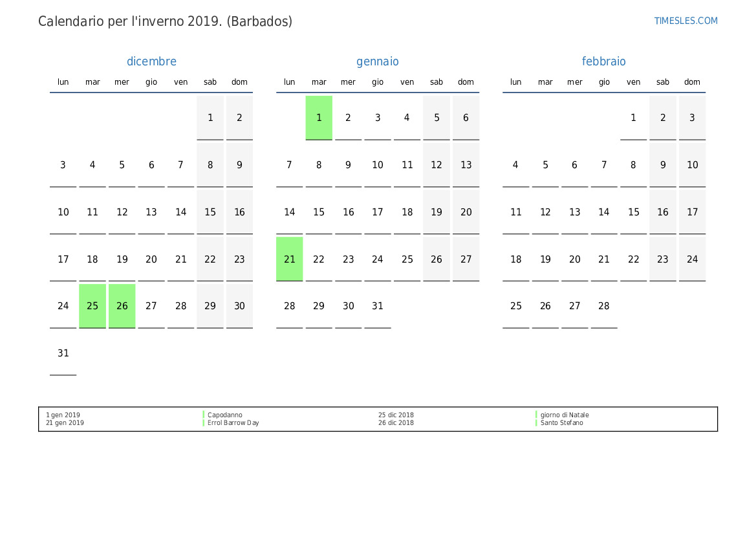Select day 28 in febbraio
Image resolution: width=756 pixels, height=535 pixels.
pos(604,306)
